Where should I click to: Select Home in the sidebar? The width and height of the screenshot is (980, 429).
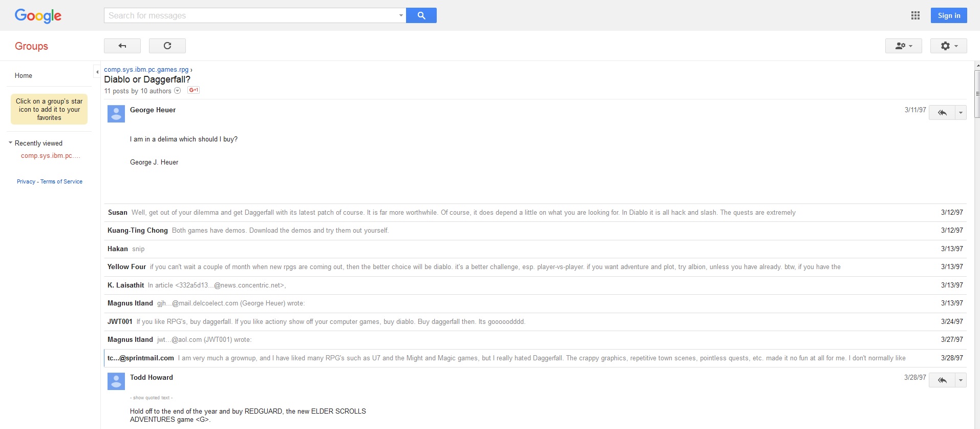(x=24, y=75)
